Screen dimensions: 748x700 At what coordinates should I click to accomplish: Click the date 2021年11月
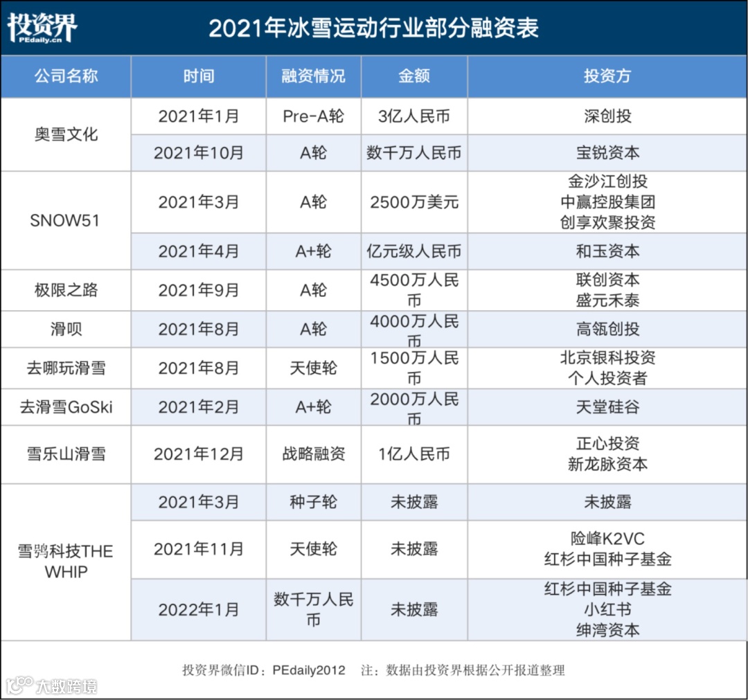[x=199, y=549]
